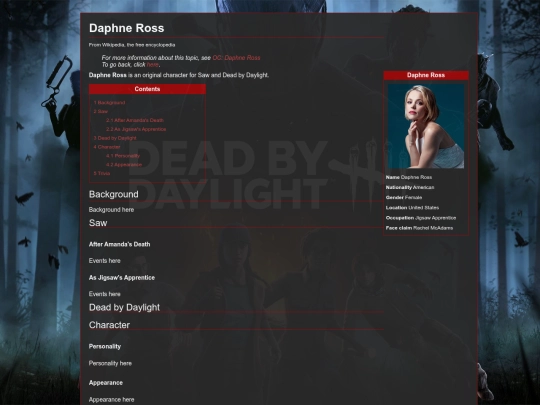Click the 'Dead by Daylight' section heading
540x405 pixels.
124,307
